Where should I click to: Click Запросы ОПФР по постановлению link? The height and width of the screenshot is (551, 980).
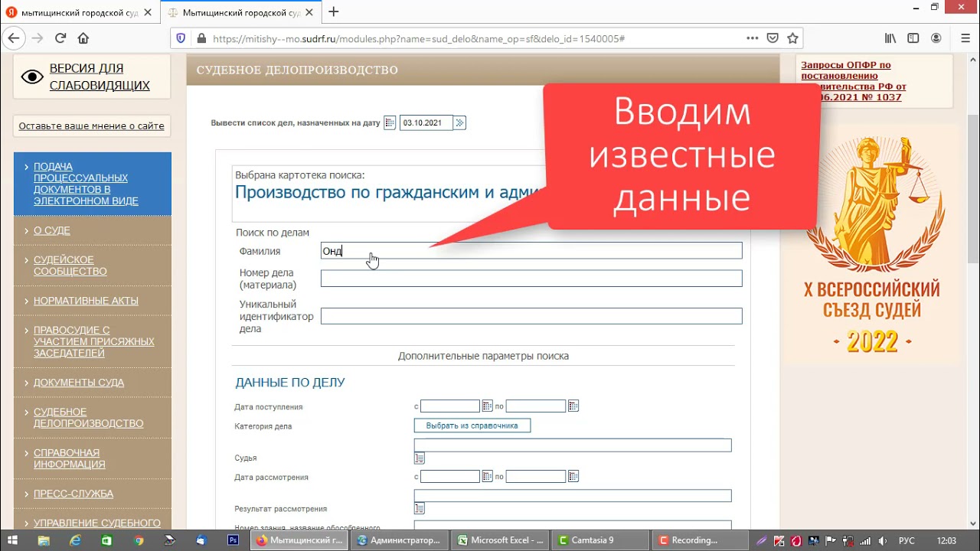(854, 81)
